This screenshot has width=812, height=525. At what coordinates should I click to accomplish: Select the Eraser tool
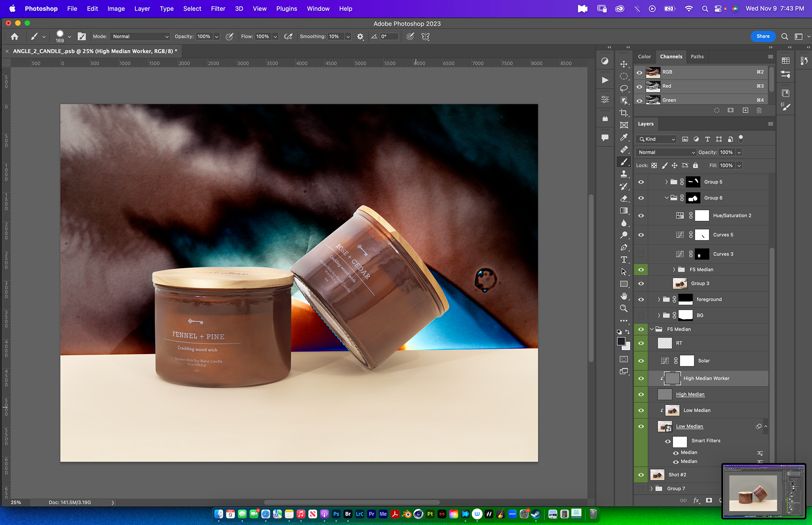point(624,198)
